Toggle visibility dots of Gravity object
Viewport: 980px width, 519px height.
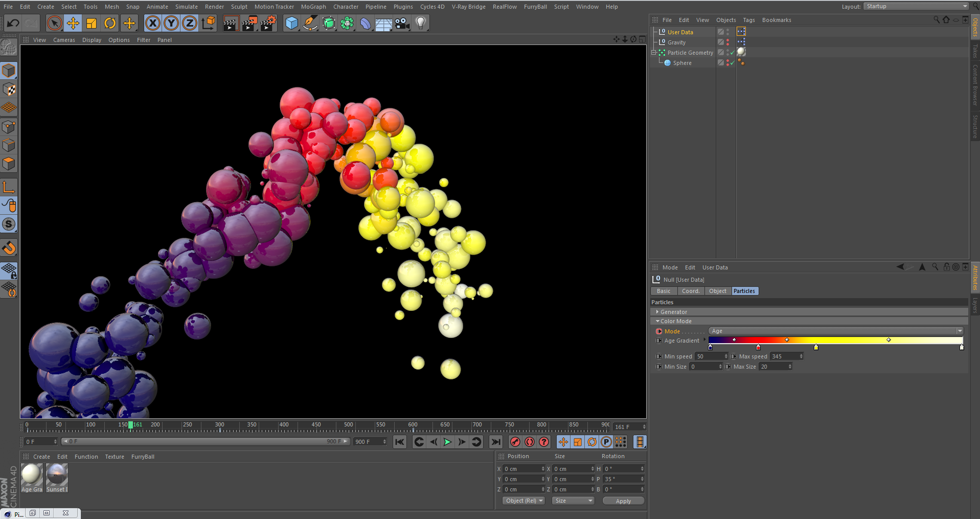[728, 42]
